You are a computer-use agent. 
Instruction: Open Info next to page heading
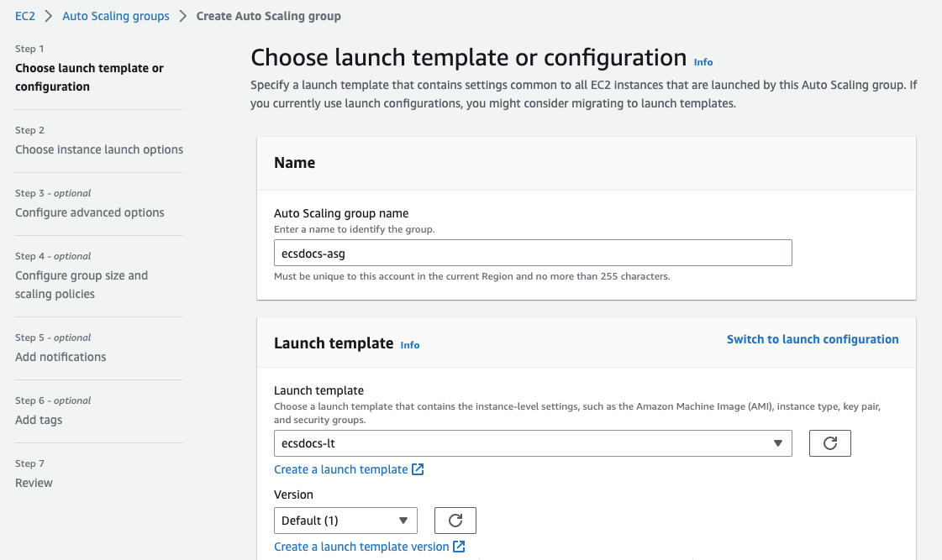click(x=703, y=62)
